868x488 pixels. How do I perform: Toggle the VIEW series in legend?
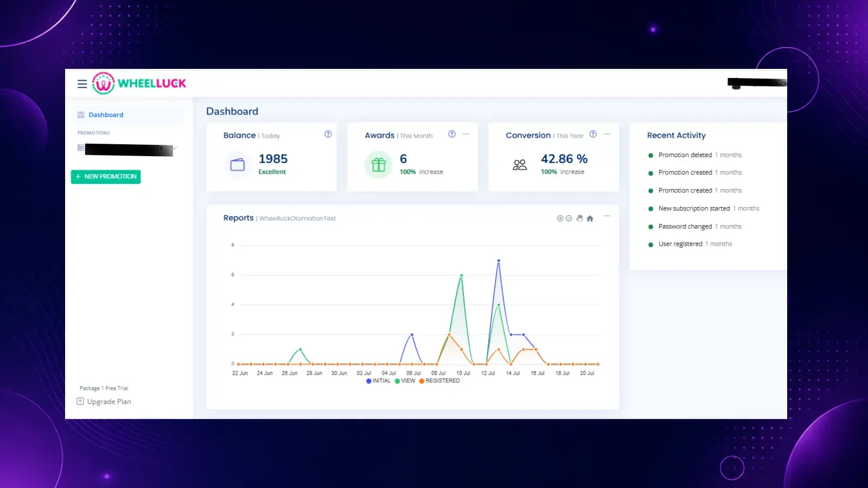pos(405,381)
